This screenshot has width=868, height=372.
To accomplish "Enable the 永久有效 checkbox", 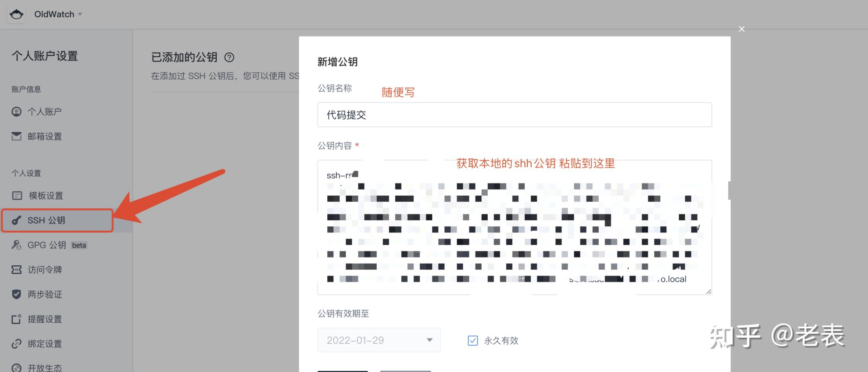I will [473, 341].
